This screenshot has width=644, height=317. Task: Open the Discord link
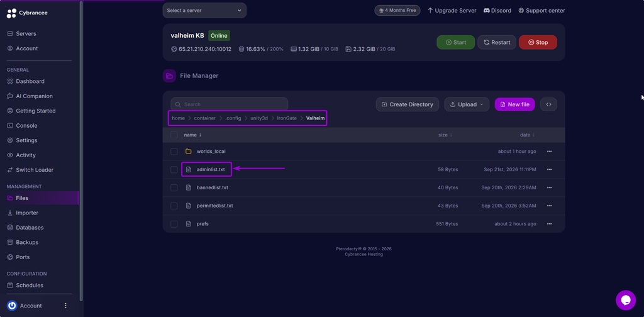point(497,10)
